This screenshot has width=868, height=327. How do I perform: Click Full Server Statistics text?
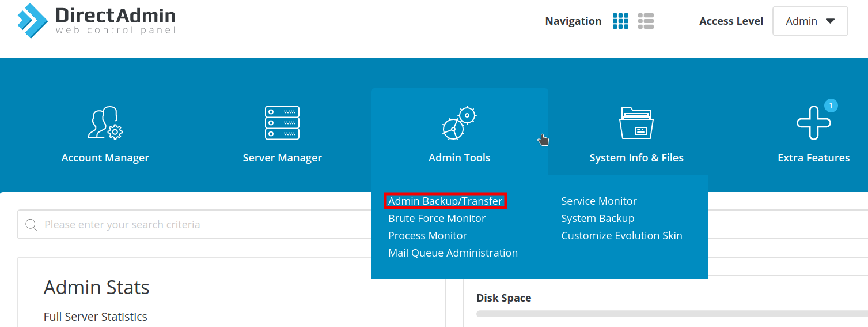[x=95, y=317]
